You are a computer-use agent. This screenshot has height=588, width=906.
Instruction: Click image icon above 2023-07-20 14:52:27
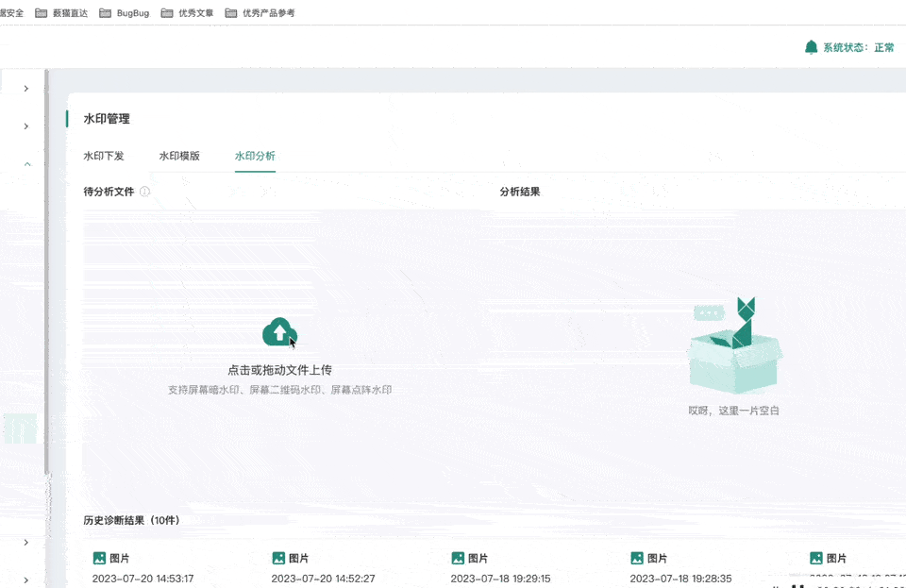coord(278,559)
